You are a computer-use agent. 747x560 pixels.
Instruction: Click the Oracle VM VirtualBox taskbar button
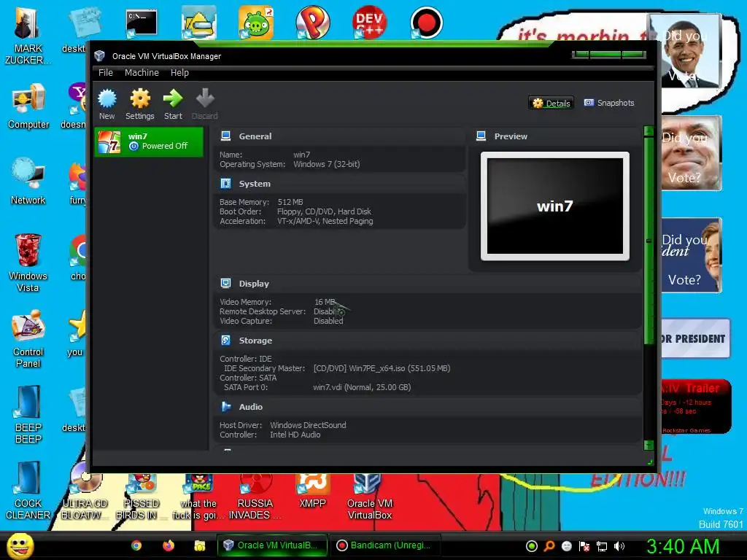coord(273,545)
